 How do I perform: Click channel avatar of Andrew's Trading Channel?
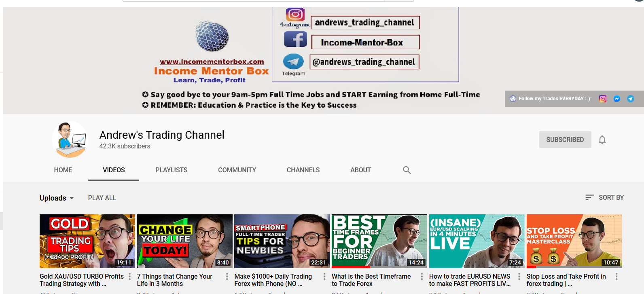click(x=70, y=140)
